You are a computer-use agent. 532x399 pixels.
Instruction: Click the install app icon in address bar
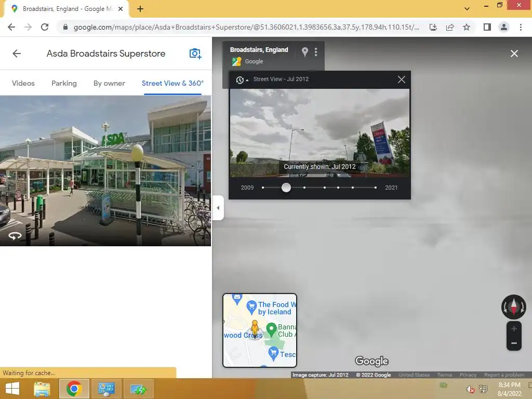point(433,27)
